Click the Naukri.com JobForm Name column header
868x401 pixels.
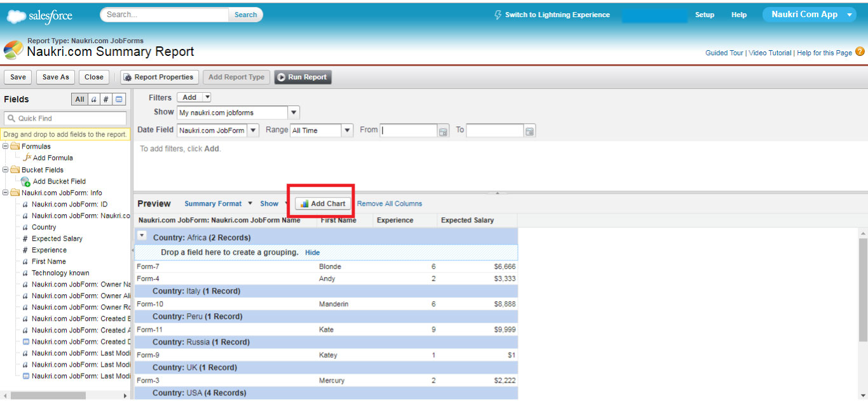click(x=226, y=221)
